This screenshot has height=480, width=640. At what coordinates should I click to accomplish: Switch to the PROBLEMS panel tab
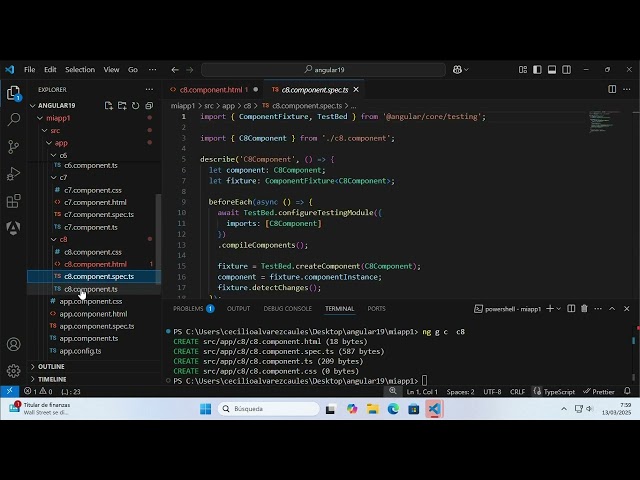click(x=193, y=309)
